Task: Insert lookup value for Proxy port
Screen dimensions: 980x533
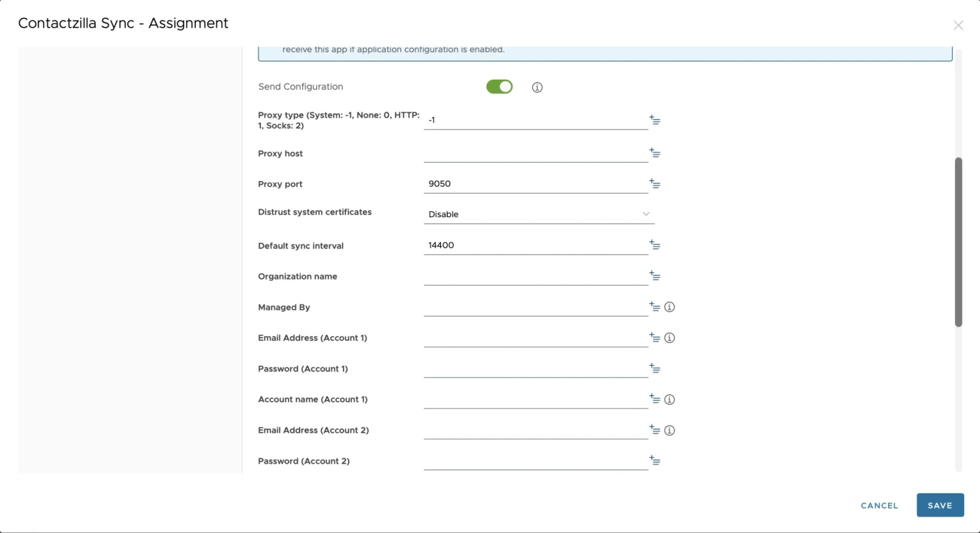Action: 655,184
